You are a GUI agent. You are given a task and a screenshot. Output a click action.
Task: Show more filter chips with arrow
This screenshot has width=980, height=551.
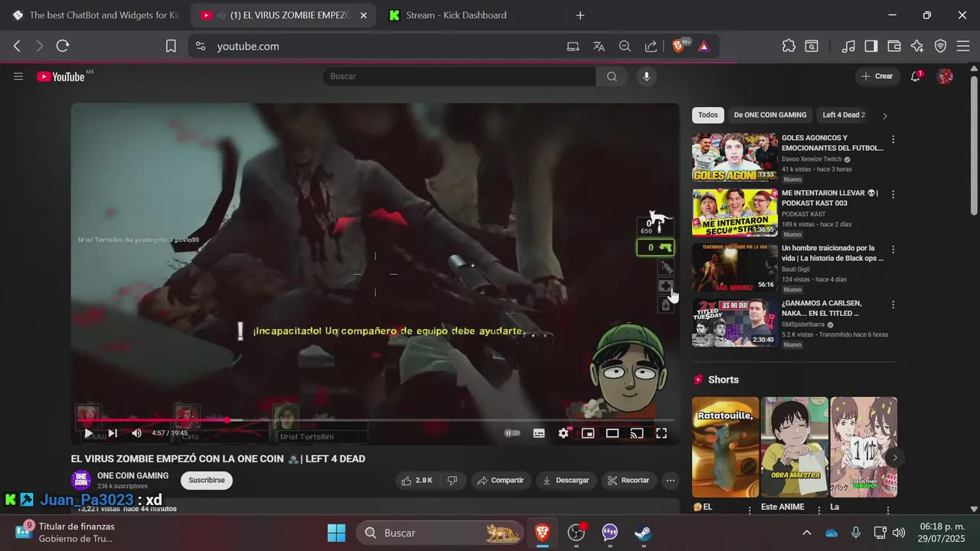885,116
